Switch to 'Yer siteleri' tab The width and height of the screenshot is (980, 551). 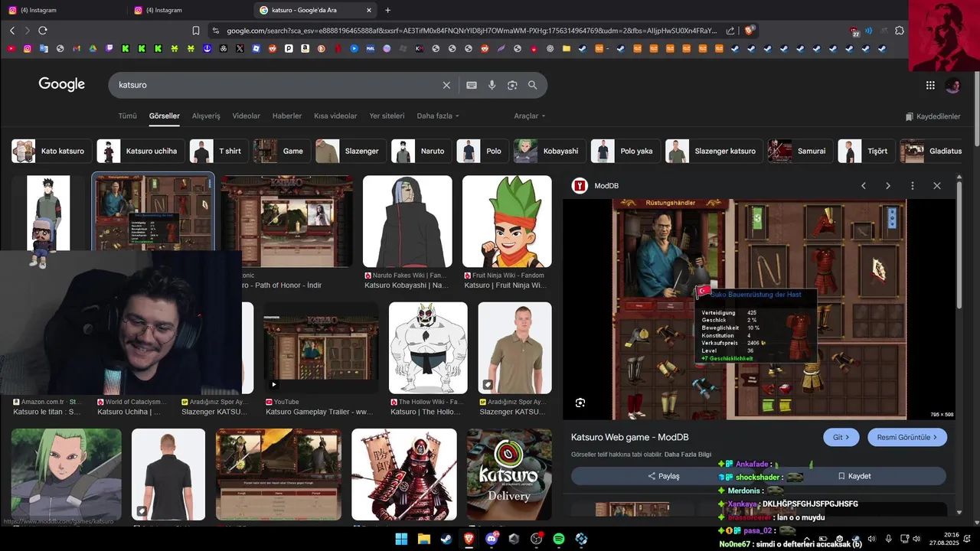(x=387, y=116)
